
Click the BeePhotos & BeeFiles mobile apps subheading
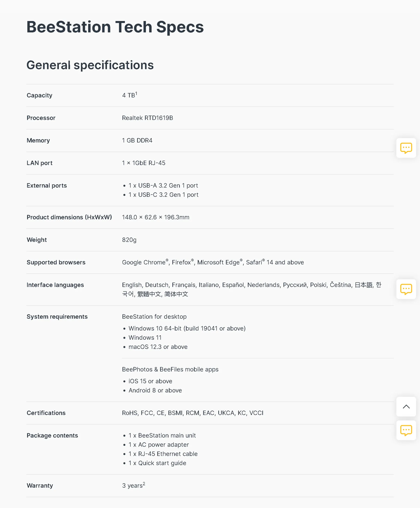(x=170, y=369)
